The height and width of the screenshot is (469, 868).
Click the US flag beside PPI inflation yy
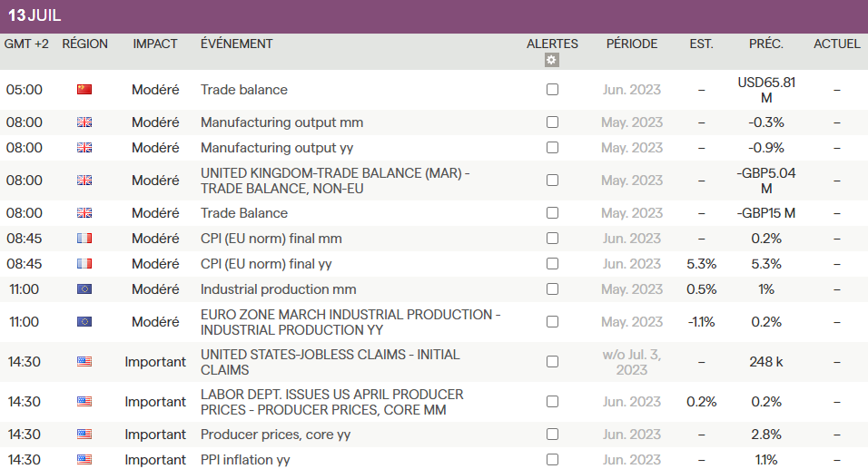coord(84,460)
